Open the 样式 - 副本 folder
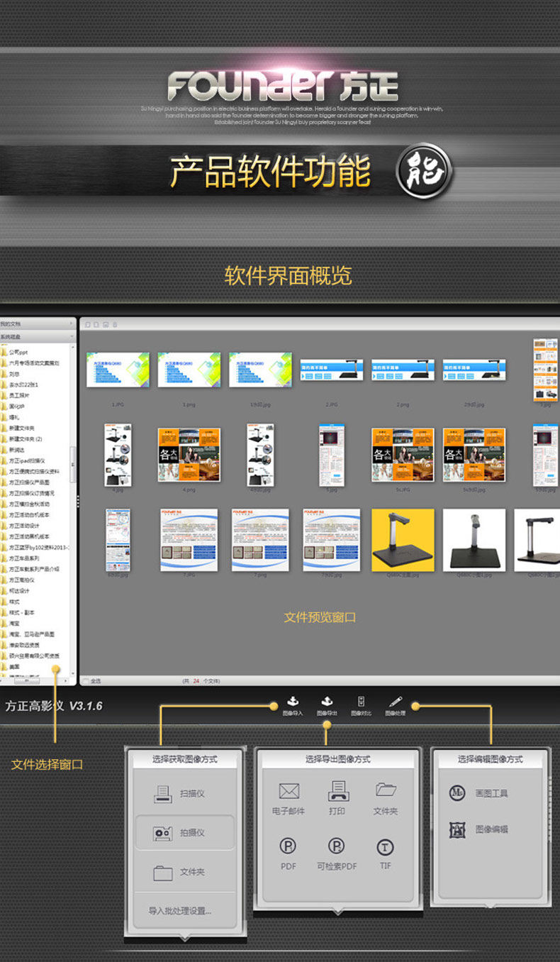 click(18, 612)
